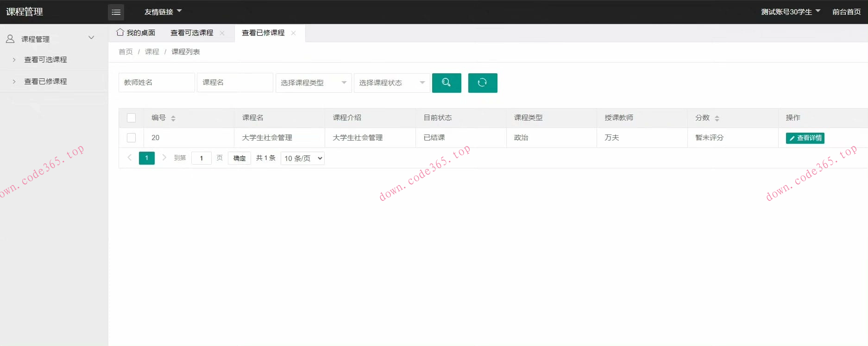Click the 共 1 条 total count text
Image resolution: width=868 pixels, height=346 pixels.
coord(266,158)
